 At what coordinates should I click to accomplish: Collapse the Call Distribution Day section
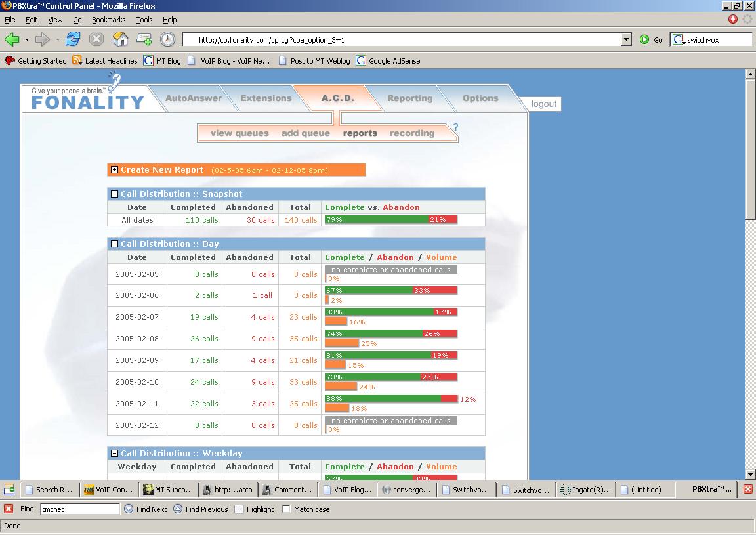pos(114,244)
